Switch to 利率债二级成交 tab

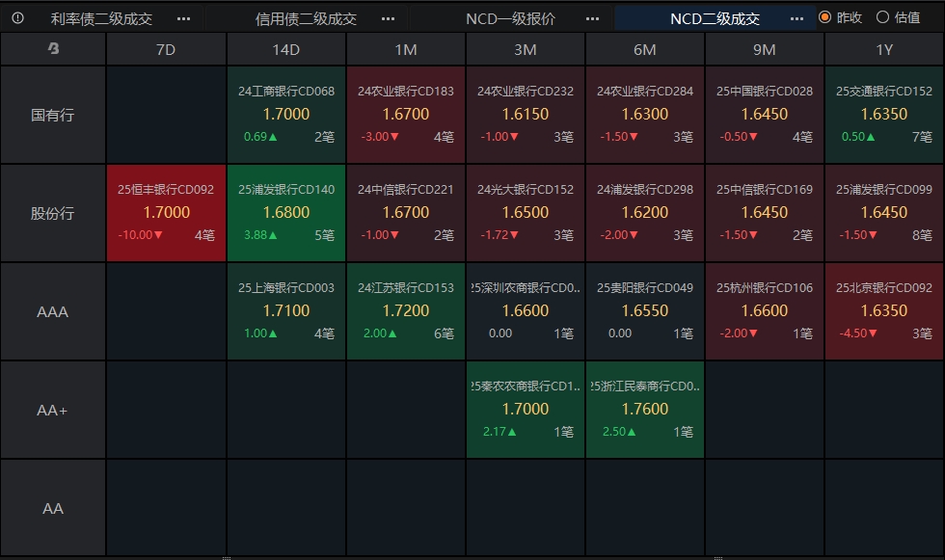click(x=101, y=18)
